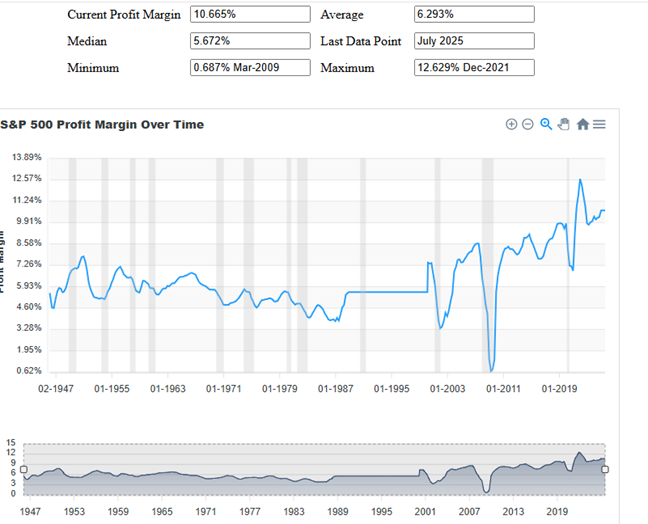The width and height of the screenshot is (648, 524).
Task: Select the magnifier selection zoom tool
Action: pos(546,124)
